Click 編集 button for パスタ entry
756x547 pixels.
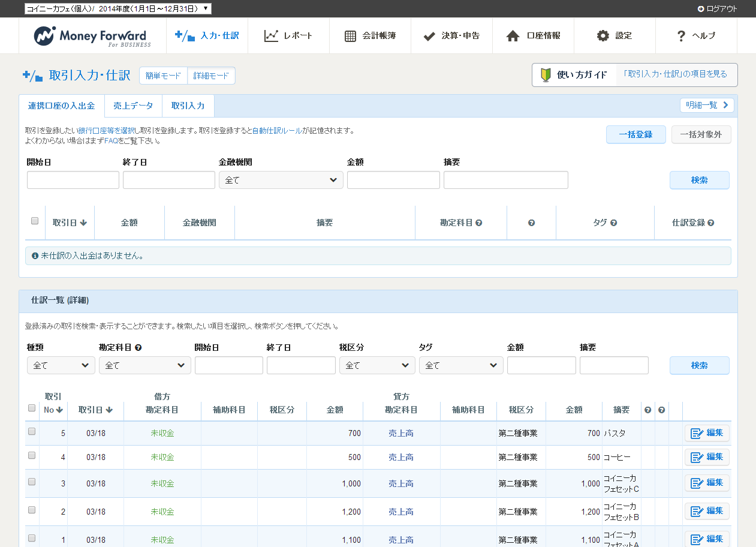click(707, 433)
